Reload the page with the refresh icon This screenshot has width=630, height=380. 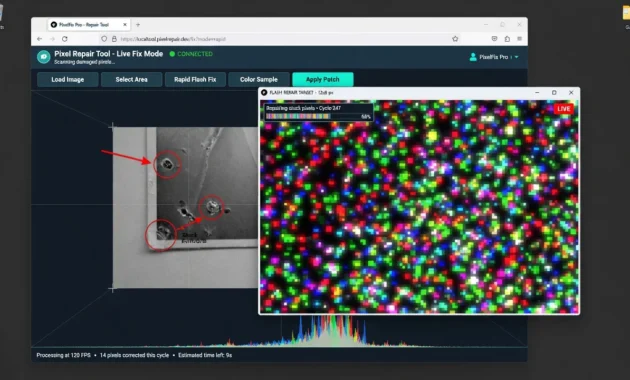(x=65, y=39)
